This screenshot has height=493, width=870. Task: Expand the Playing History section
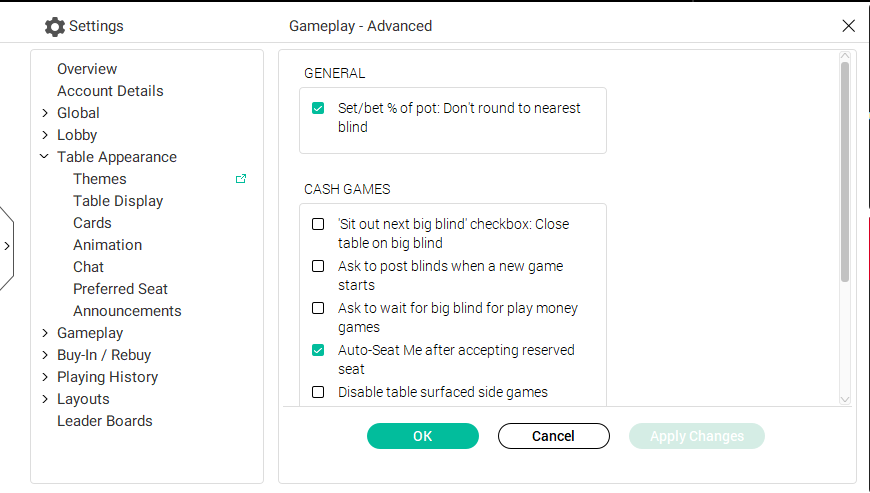(x=45, y=377)
